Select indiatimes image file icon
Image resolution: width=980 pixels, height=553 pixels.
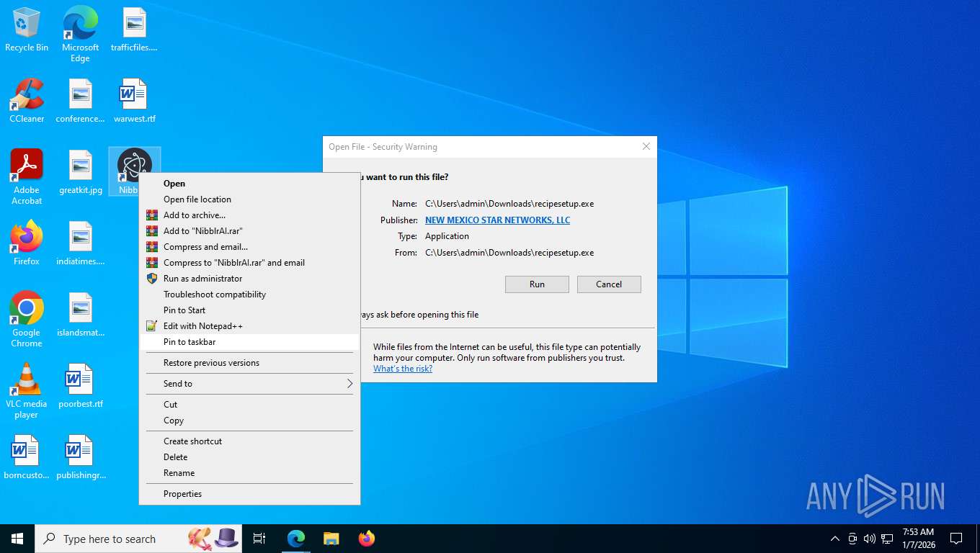click(80, 243)
